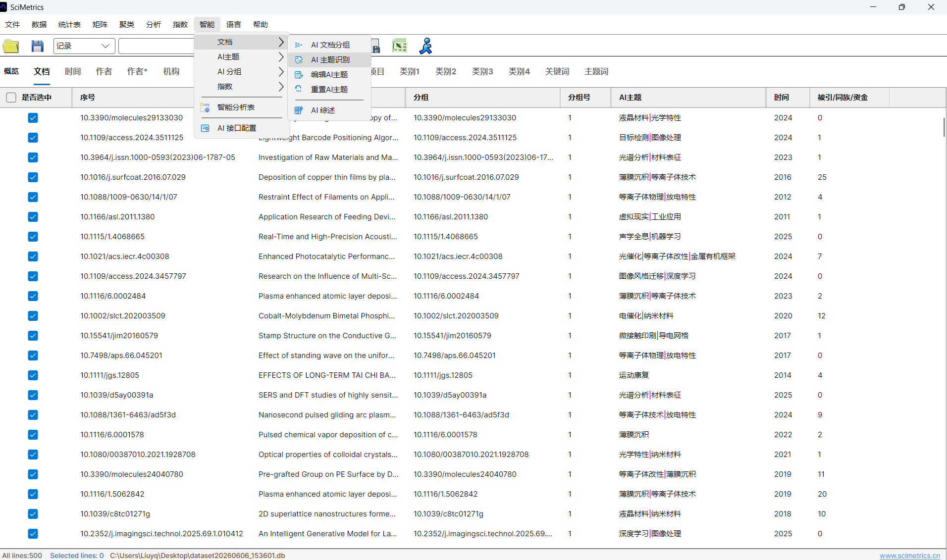The height and width of the screenshot is (560, 947).
Task: Click the Excel export toolbar icon
Action: pos(399,46)
